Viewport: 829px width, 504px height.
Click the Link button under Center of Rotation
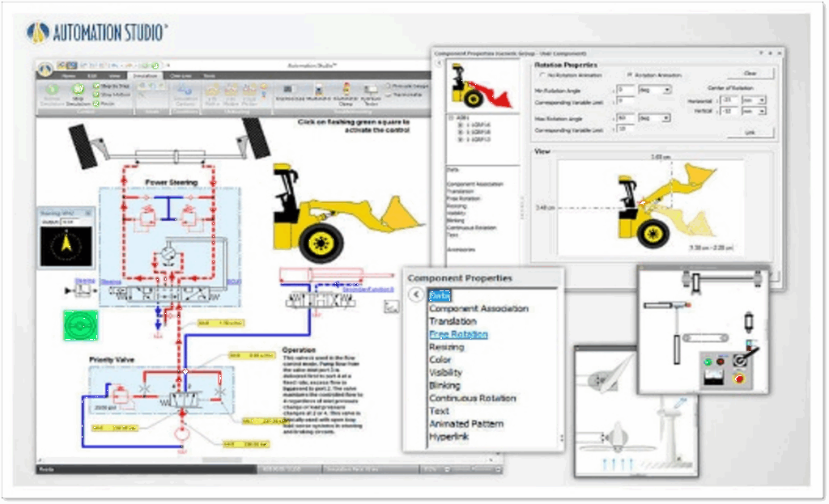coord(750,132)
